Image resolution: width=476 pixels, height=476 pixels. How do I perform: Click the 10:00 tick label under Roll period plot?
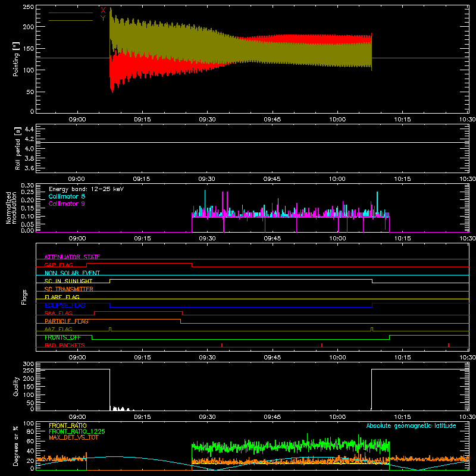pyautogui.click(x=337, y=179)
